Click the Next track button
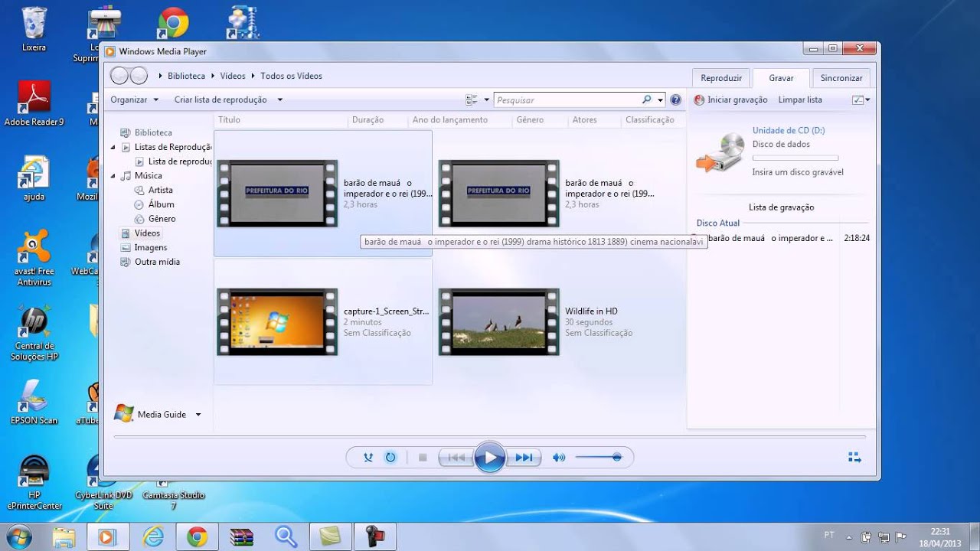Viewport: 980px width, 551px height. click(x=524, y=458)
